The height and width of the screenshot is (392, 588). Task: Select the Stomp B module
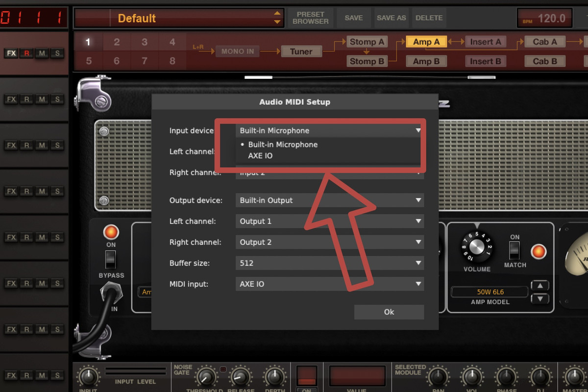pyautogui.click(x=367, y=61)
